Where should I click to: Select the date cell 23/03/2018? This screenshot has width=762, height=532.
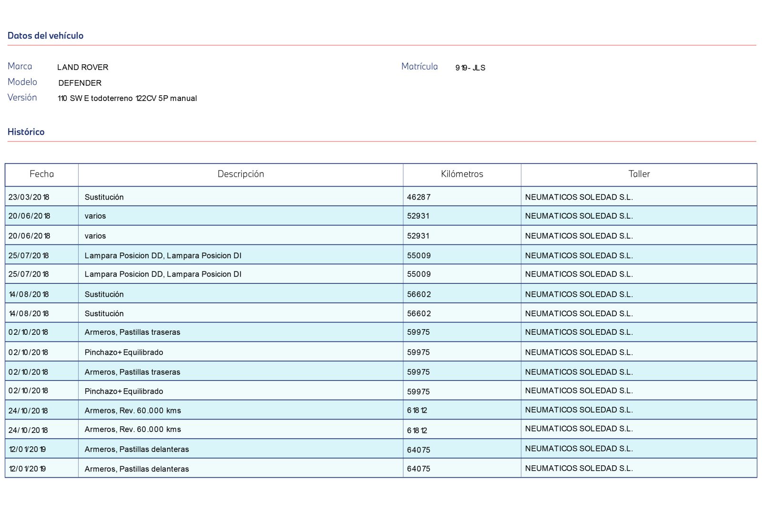(x=29, y=197)
